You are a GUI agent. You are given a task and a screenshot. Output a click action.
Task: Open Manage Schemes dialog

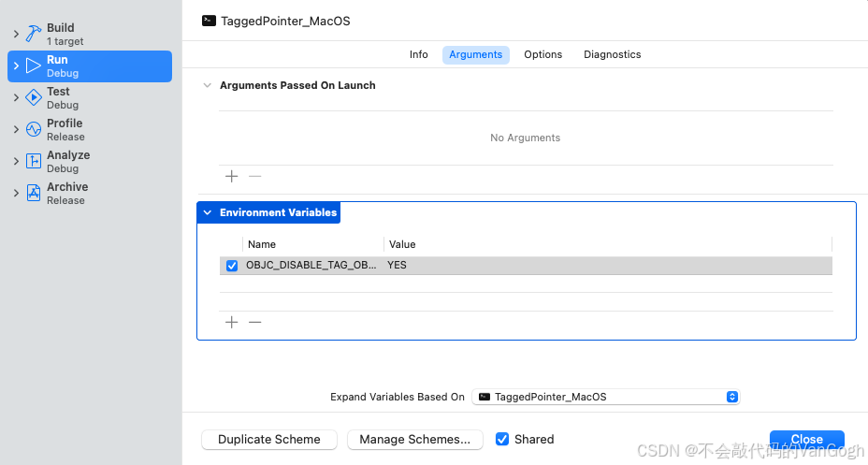[414, 439]
